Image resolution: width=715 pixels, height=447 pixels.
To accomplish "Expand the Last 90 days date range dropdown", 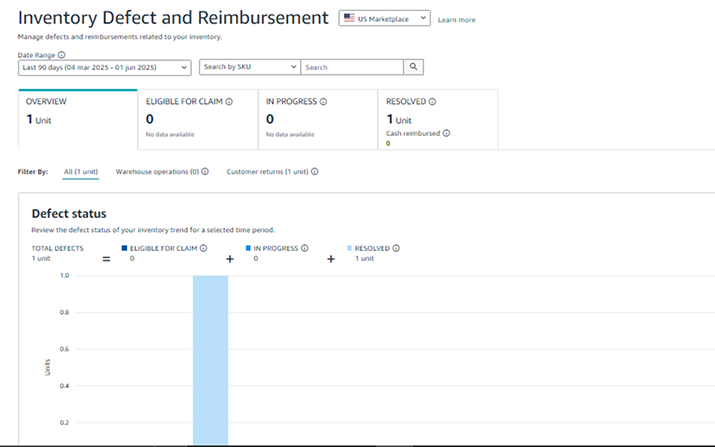I will click(x=105, y=68).
